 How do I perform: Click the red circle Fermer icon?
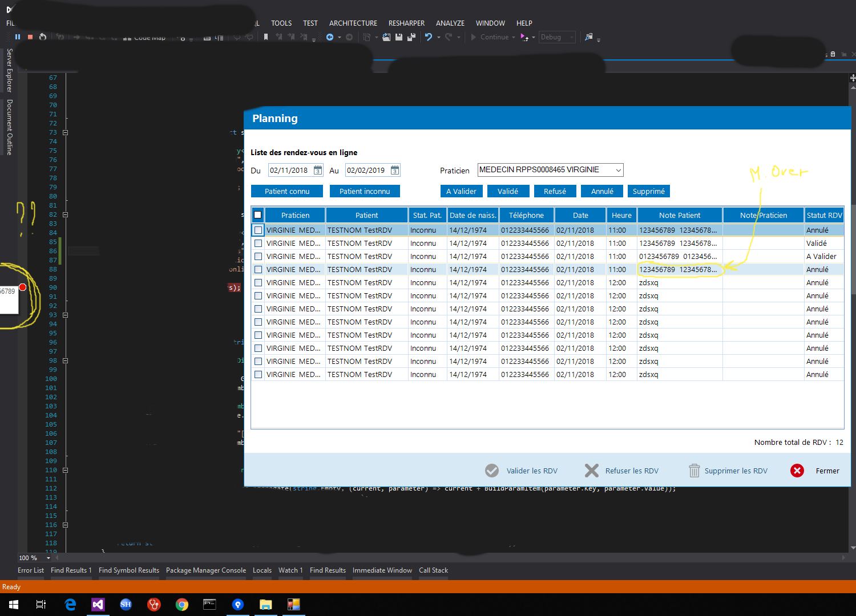(797, 471)
